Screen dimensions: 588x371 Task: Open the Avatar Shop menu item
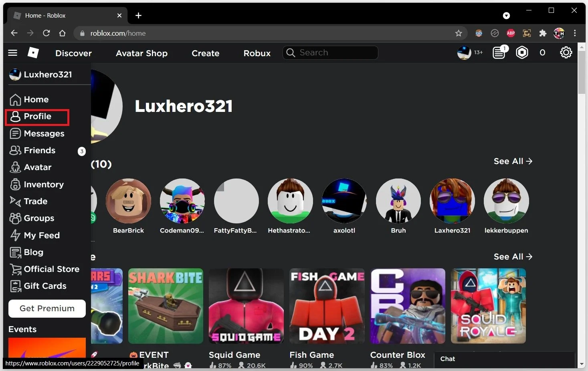pyautogui.click(x=141, y=53)
